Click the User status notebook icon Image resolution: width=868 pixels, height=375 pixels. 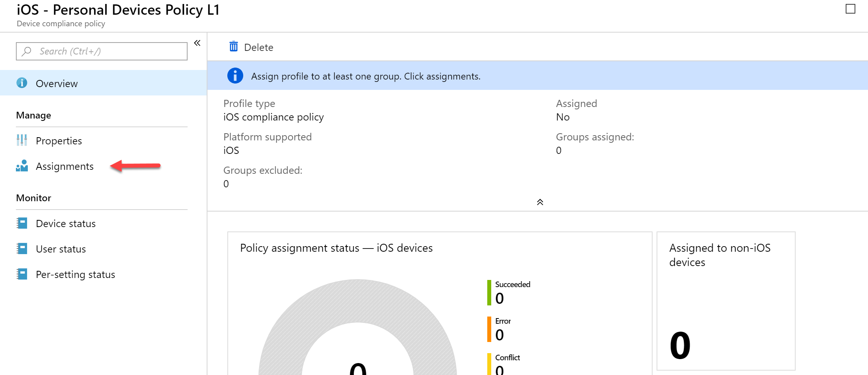[22, 249]
